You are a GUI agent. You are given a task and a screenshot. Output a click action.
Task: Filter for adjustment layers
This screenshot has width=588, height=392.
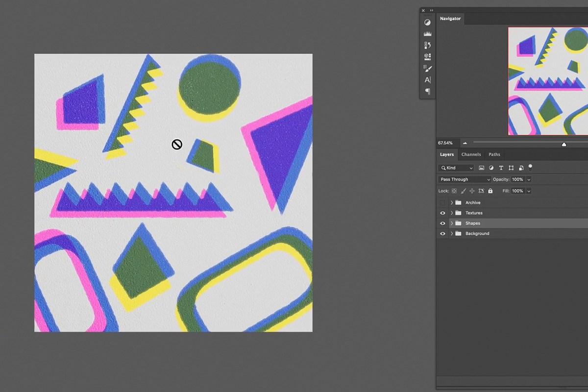(x=491, y=168)
